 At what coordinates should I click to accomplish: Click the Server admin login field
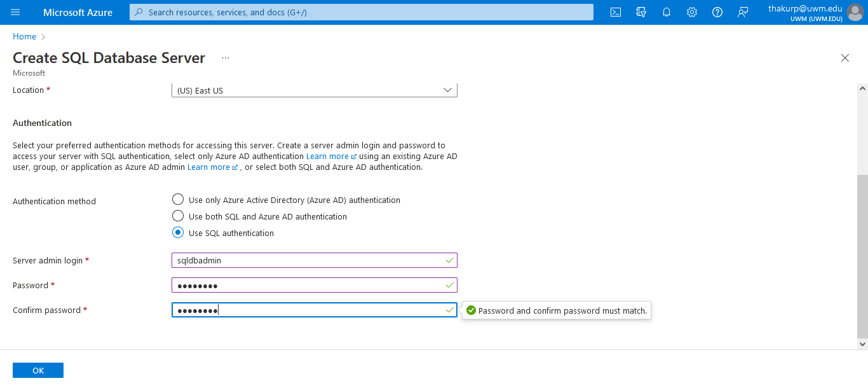pyautogui.click(x=314, y=260)
